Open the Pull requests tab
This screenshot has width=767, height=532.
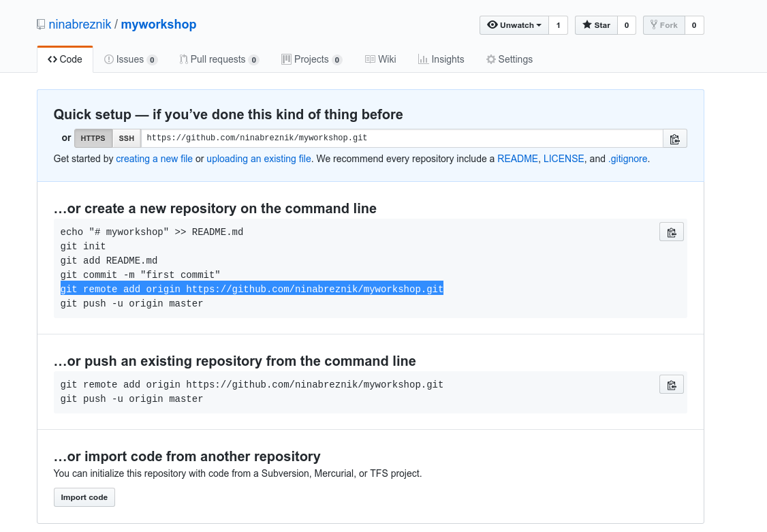(x=219, y=60)
